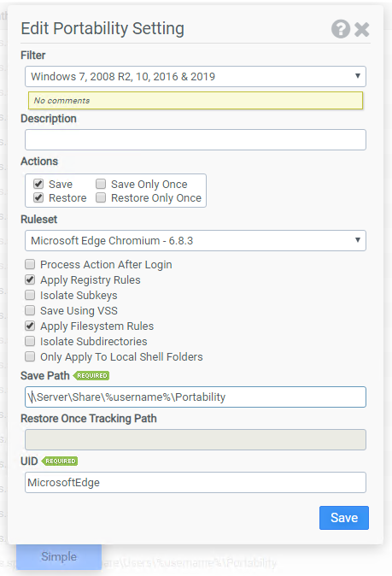Click the Save Path input field
The width and height of the screenshot is (392, 576).
[x=196, y=397]
